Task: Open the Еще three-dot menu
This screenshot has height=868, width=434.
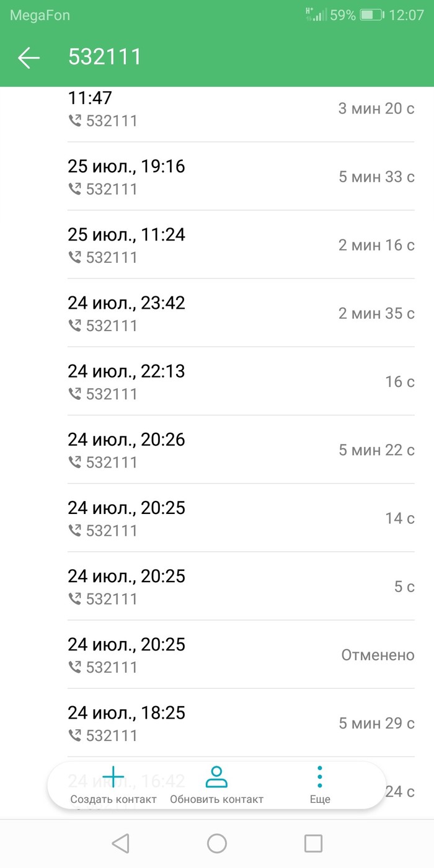Action: point(320,776)
